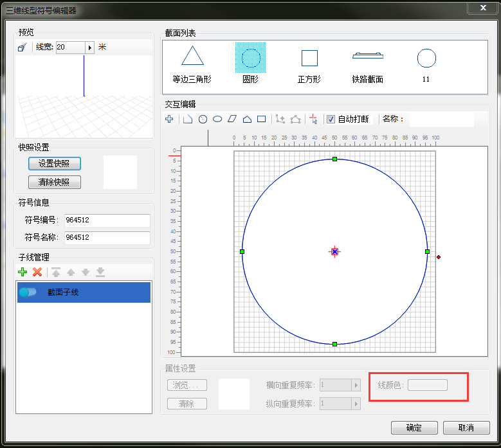Click the 取消 button
This screenshot has height=448, width=501.
click(x=466, y=427)
